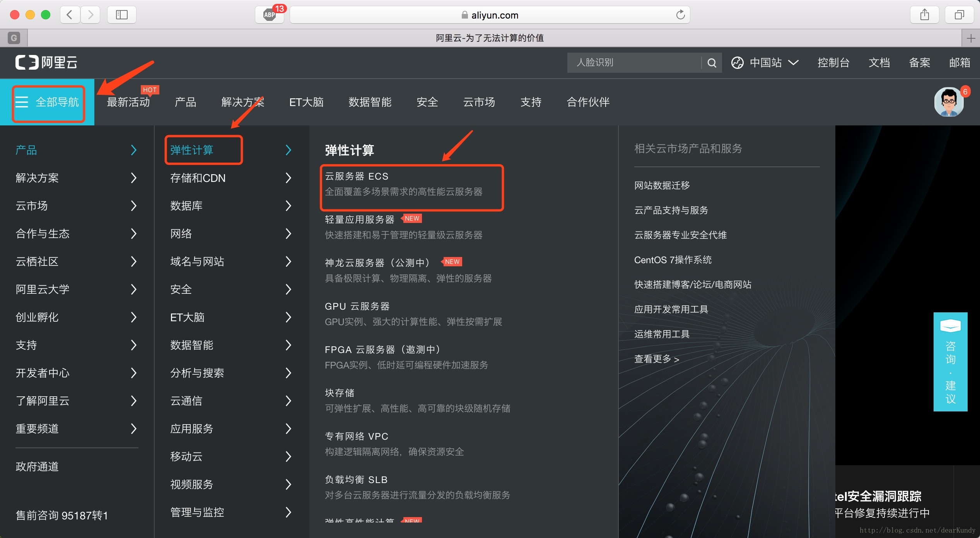Open the Safari share button

[x=924, y=15]
